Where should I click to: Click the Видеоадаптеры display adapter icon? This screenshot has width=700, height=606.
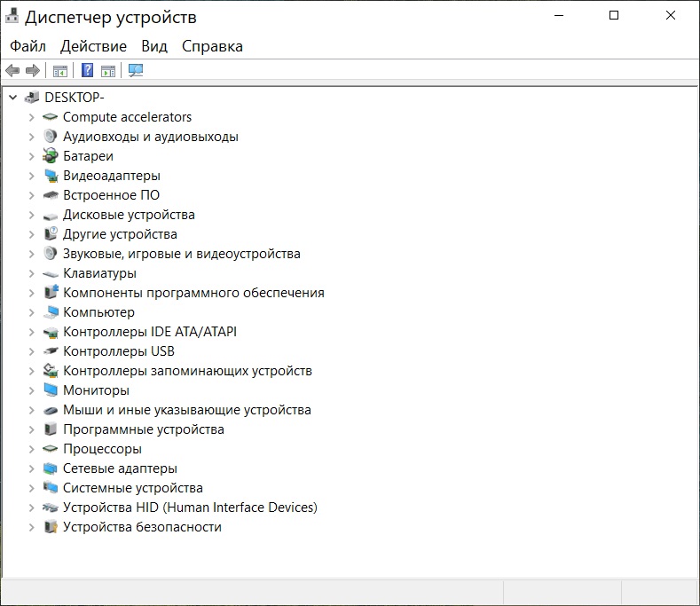pyautogui.click(x=51, y=176)
